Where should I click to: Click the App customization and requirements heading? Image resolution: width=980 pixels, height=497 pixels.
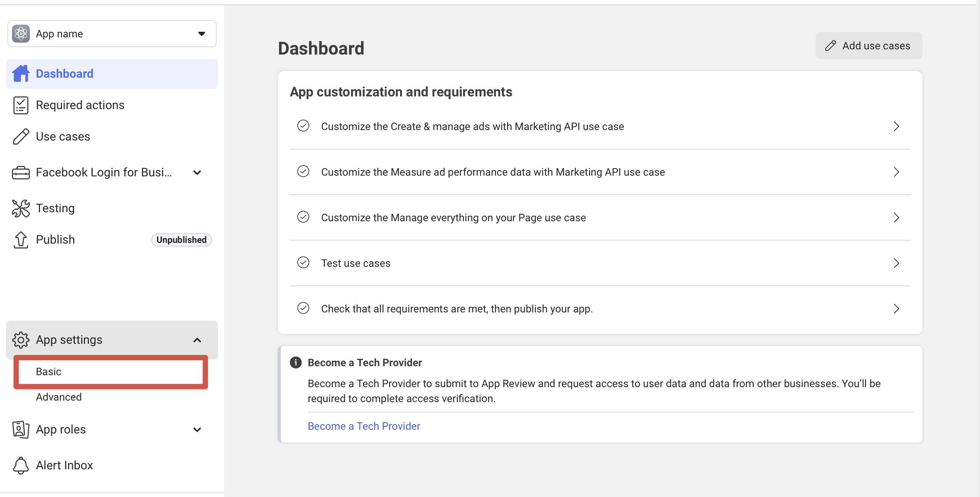click(401, 92)
